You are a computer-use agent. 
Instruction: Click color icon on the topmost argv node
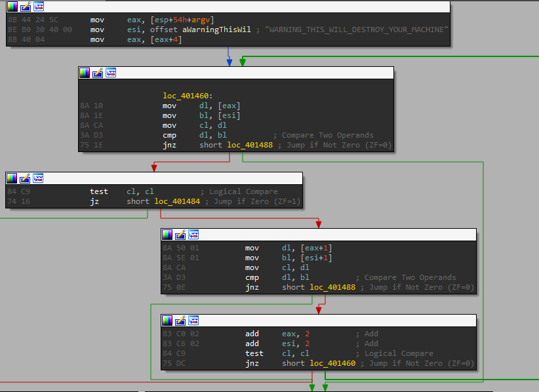[x=12, y=7]
